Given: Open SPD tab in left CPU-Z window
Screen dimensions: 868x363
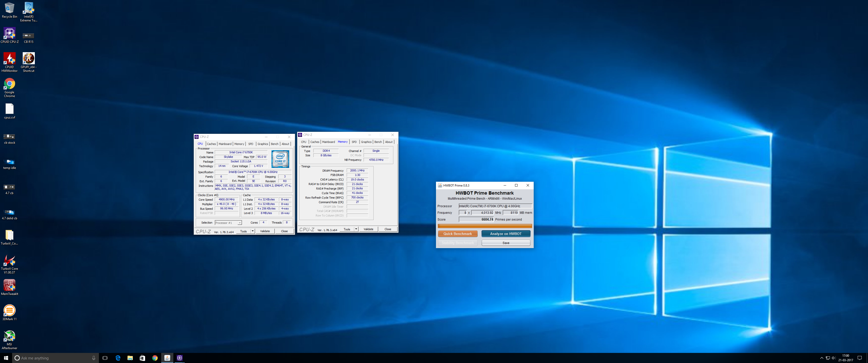Looking at the screenshot, I should (x=251, y=144).
